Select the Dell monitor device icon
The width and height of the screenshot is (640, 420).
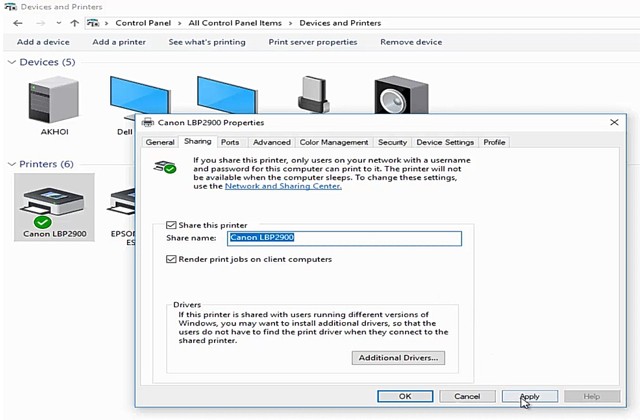coord(139,96)
